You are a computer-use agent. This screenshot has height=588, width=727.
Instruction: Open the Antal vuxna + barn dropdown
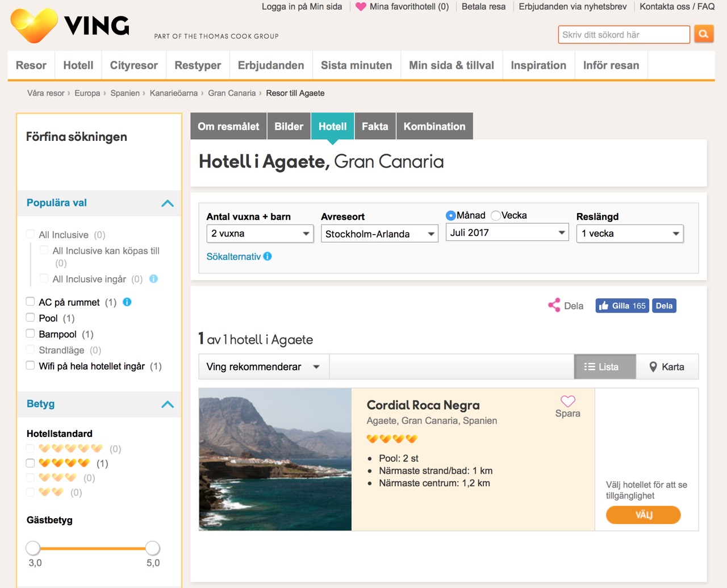(x=260, y=233)
